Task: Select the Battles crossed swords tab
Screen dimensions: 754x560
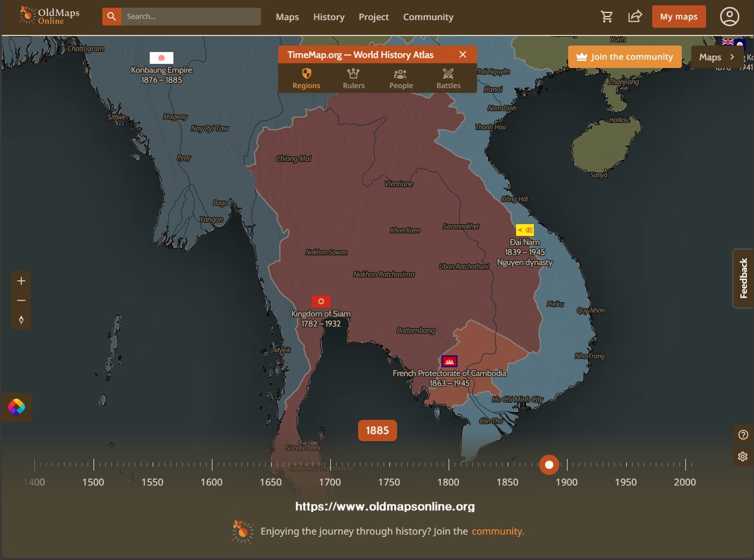Action: tap(449, 79)
